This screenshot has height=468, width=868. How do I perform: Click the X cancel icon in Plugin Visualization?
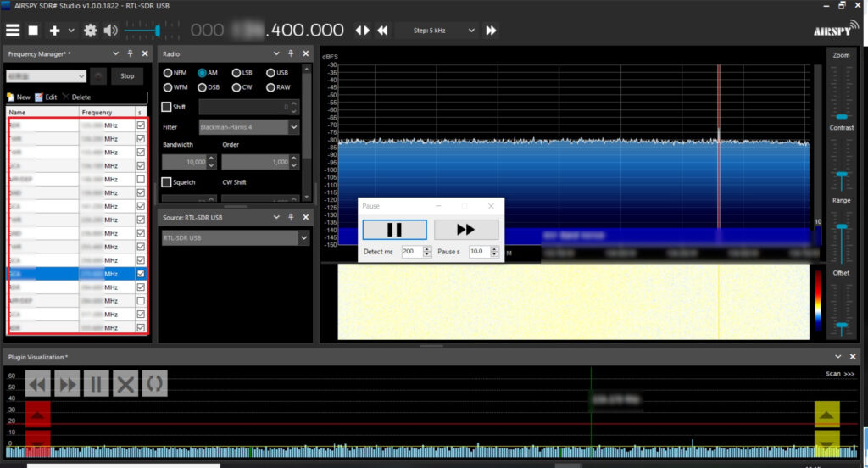[125, 384]
